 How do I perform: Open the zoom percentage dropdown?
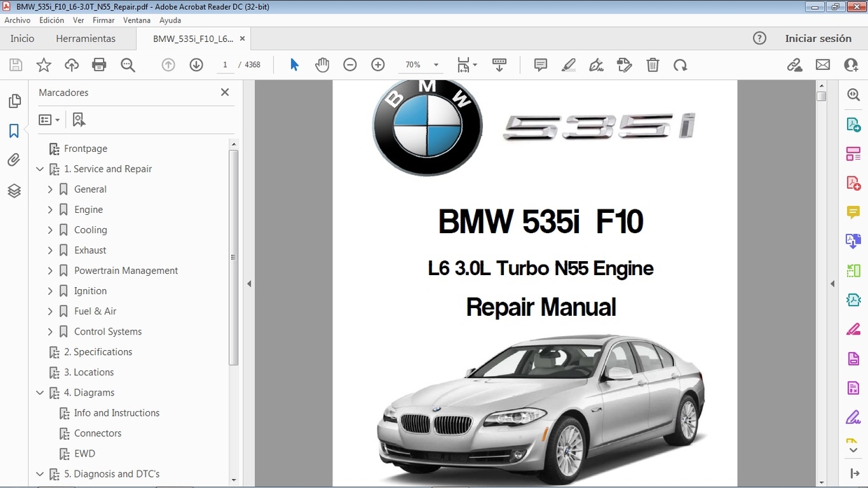435,64
